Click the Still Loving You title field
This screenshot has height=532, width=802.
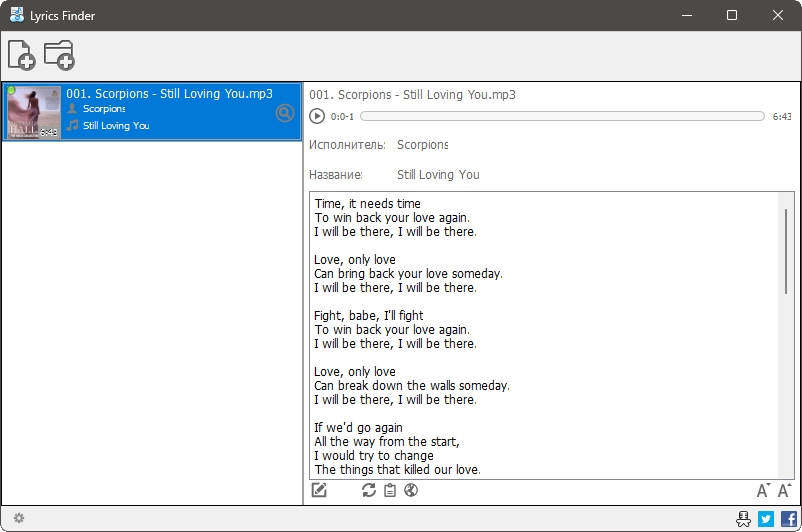[438, 174]
